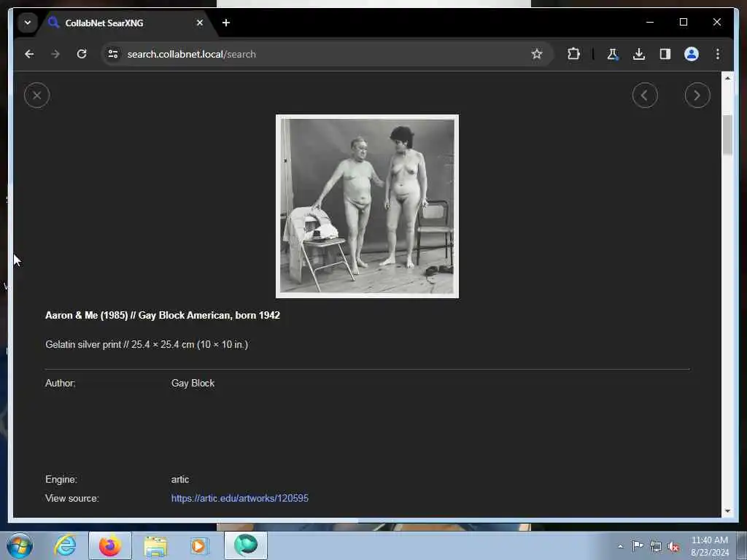The width and height of the screenshot is (747, 560).
Task: Click the browser back arrow
Action: 29,54
